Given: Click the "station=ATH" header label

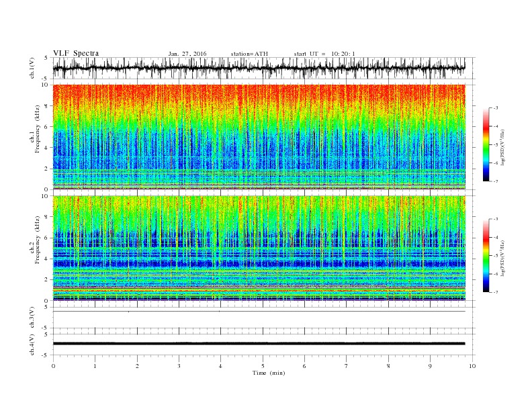Looking at the screenshot, I should click(249, 54).
